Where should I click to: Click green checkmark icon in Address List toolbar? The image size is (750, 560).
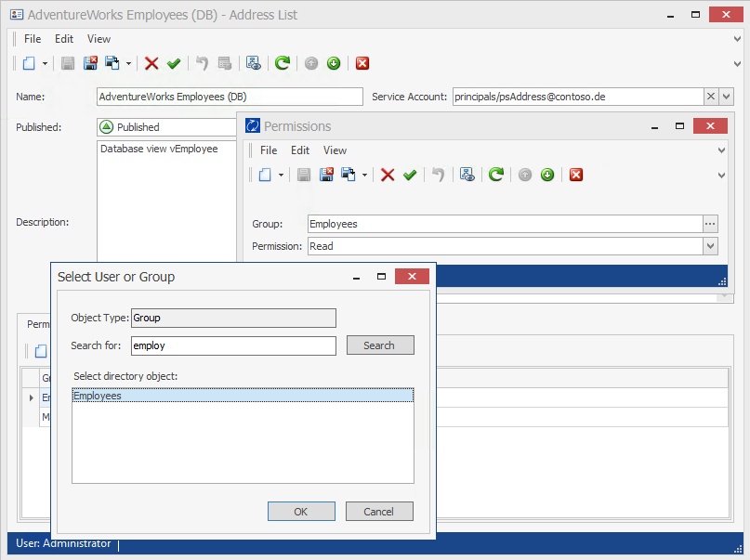(x=174, y=63)
